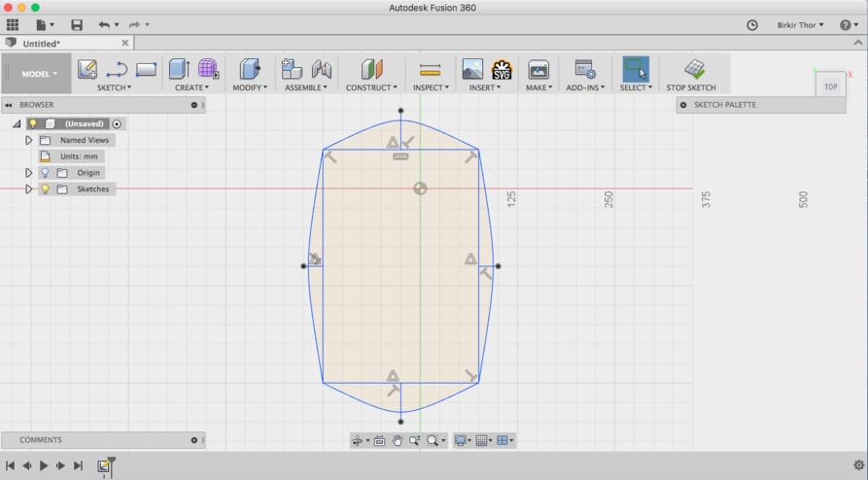Click the TOP face of view cube
Screen dimensions: 868x480
coord(830,86)
